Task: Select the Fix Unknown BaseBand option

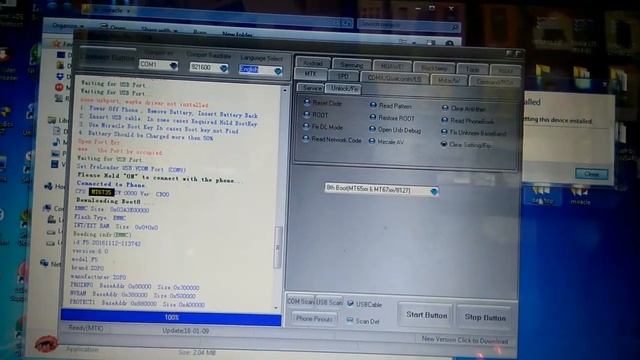Action: pos(473,133)
